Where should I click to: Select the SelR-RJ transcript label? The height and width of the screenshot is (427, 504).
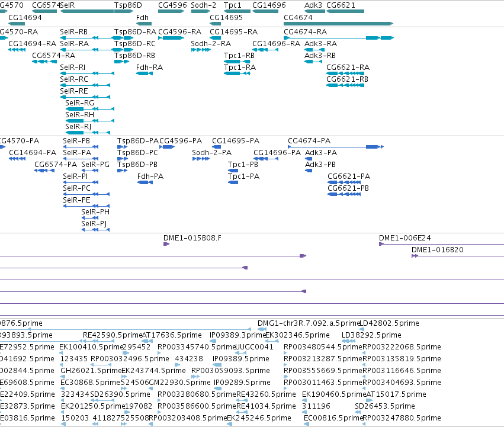78,127
